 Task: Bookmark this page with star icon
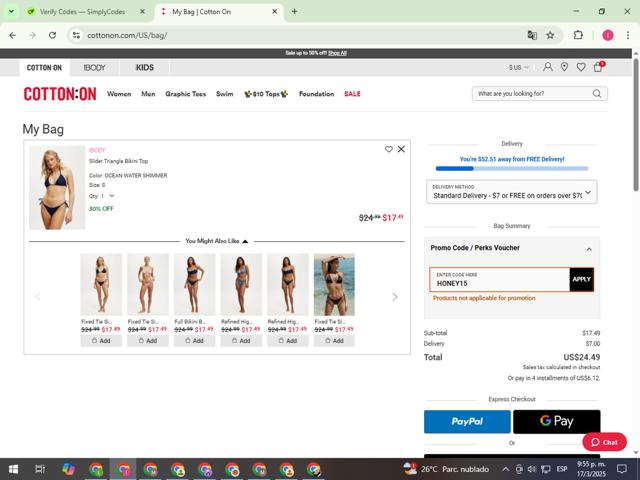coord(550,35)
